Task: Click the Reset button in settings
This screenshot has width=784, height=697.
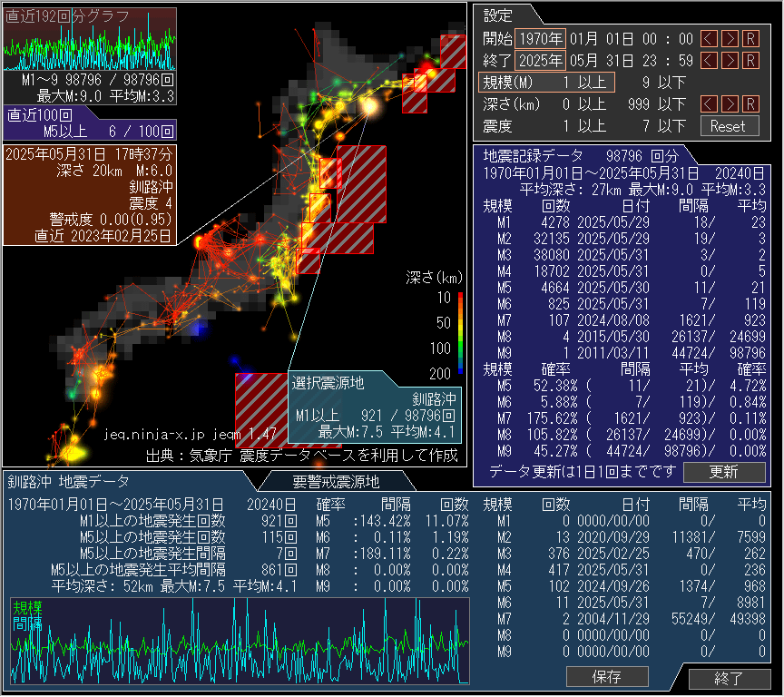Action: (x=730, y=126)
